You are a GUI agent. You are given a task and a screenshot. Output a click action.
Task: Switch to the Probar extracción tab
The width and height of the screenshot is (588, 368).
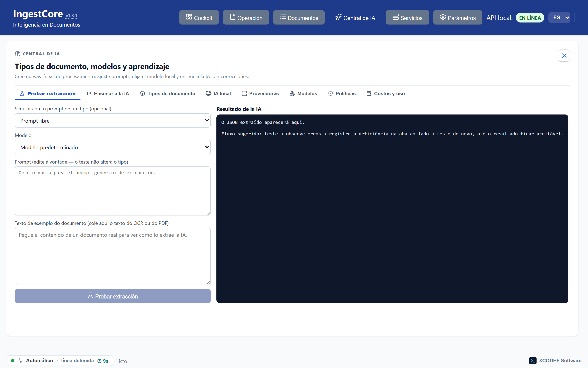[x=48, y=93]
